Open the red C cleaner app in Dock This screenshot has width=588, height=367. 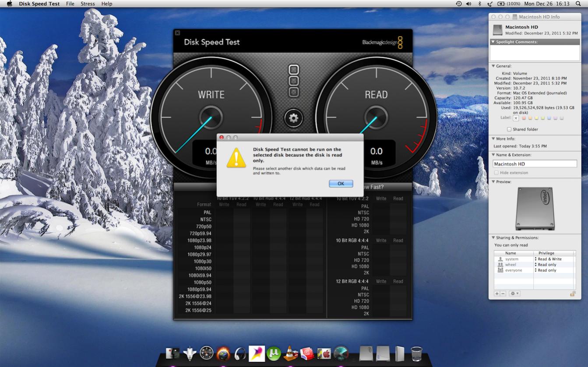pyautogui.click(x=307, y=353)
